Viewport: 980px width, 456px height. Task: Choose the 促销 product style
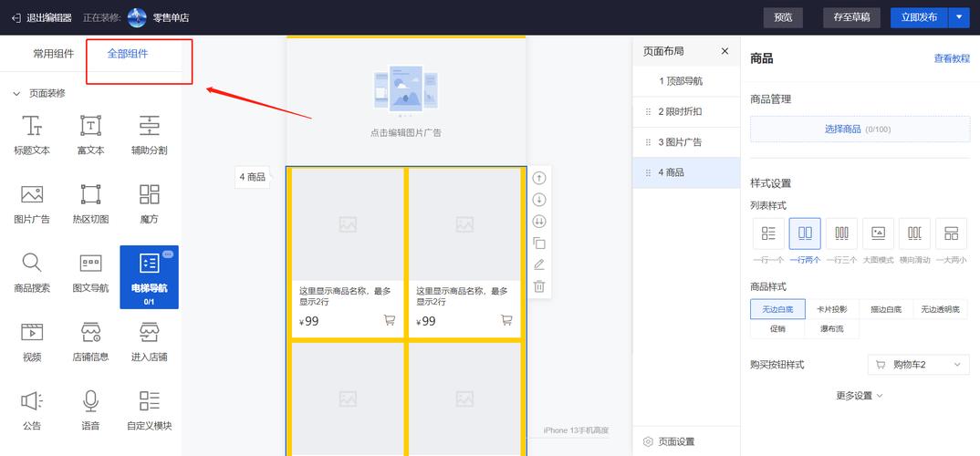pyautogui.click(x=777, y=328)
